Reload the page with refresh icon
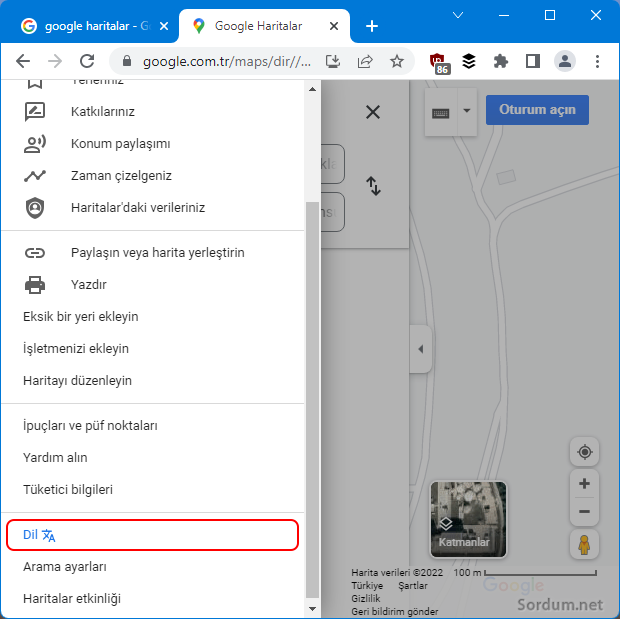 [x=87, y=61]
